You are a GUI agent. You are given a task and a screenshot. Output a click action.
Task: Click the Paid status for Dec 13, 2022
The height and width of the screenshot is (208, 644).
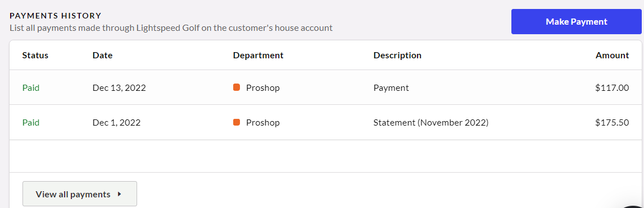point(31,87)
